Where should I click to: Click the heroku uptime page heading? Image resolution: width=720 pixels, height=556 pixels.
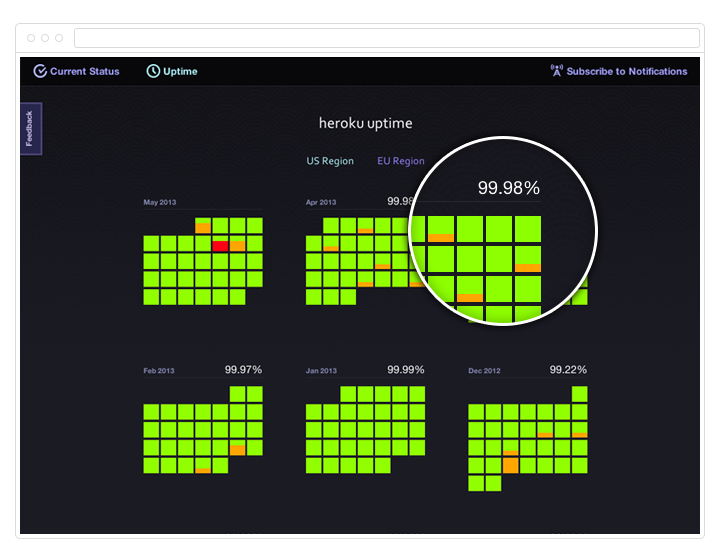[x=365, y=123]
